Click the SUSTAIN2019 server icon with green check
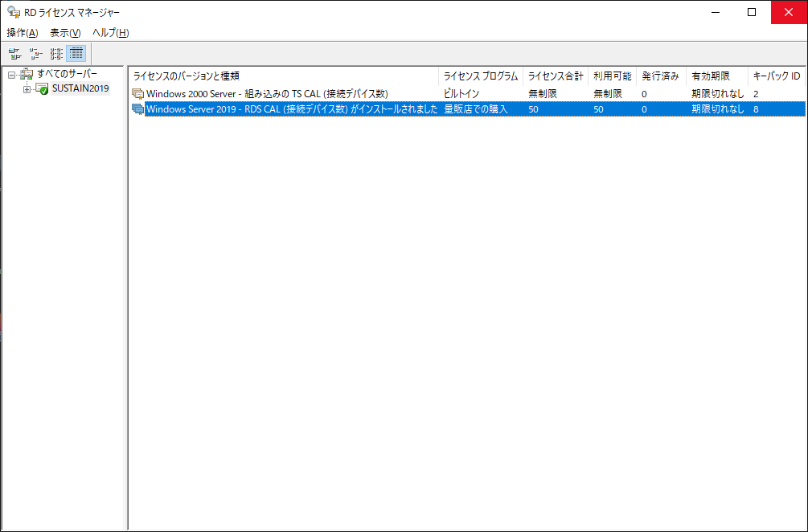 (43, 88)
